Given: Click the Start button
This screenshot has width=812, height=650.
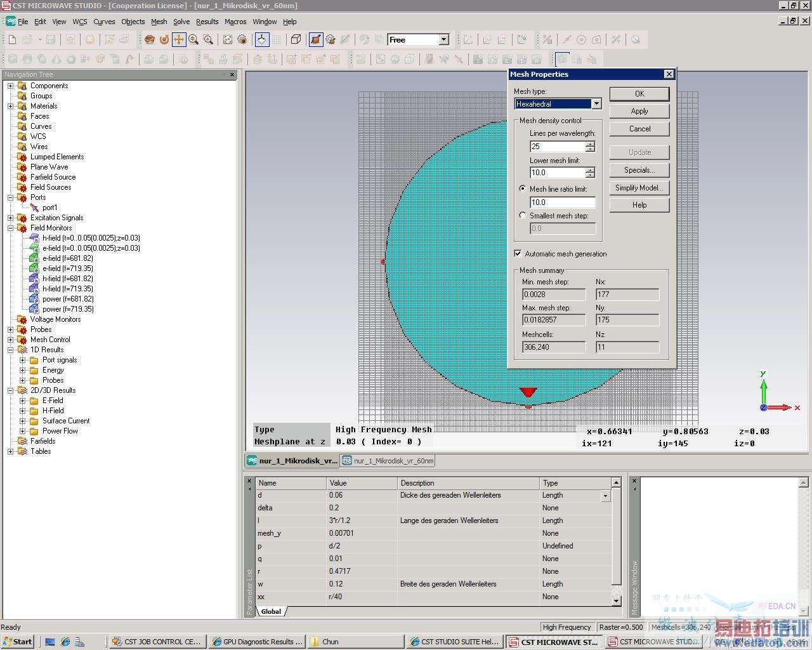Looking at the screenshot, I should click(x=18, y=642).
